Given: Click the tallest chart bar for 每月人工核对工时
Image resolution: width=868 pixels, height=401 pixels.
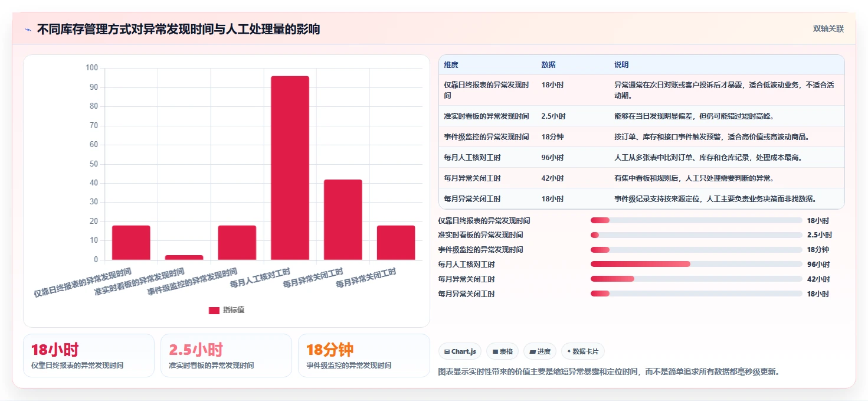Looking at the screenshot, I should [x=290, y=168].
